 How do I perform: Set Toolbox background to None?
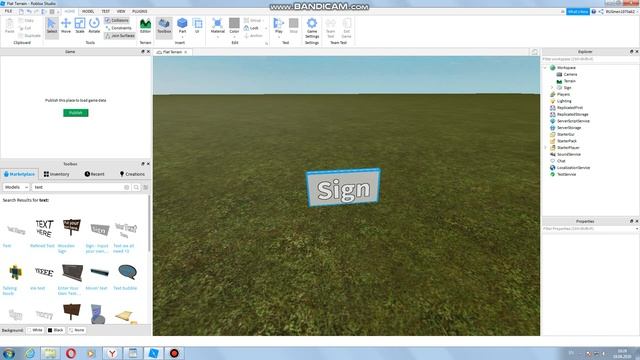[x=76, y=330]
